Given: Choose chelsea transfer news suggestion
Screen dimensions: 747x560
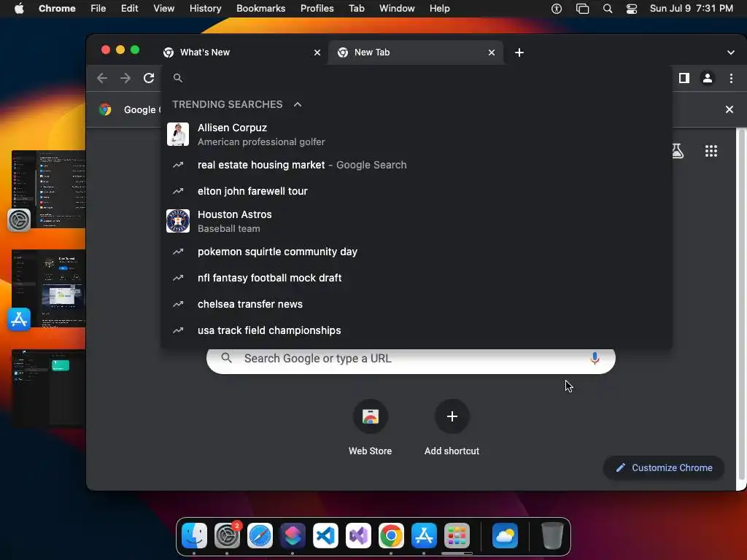Looking at the screenshot, I should coord(417,304).
